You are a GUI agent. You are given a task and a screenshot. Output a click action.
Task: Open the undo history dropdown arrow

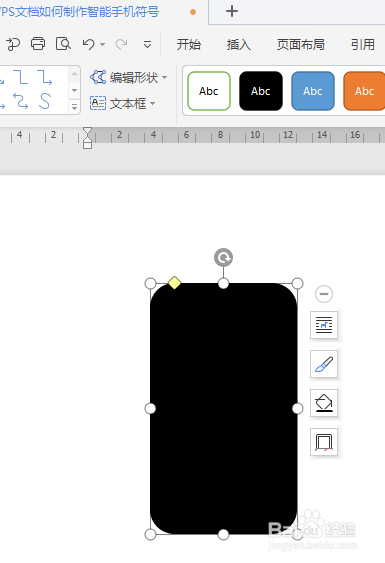coord(102,45)
